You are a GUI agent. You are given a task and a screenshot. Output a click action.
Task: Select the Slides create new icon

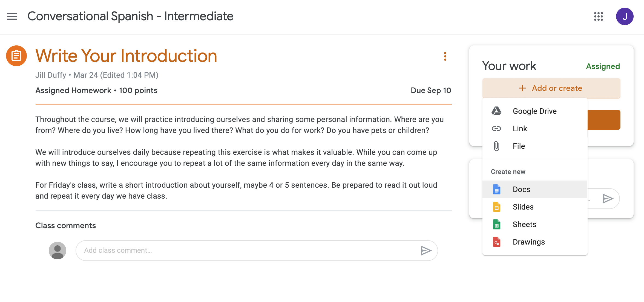(497, 207)
